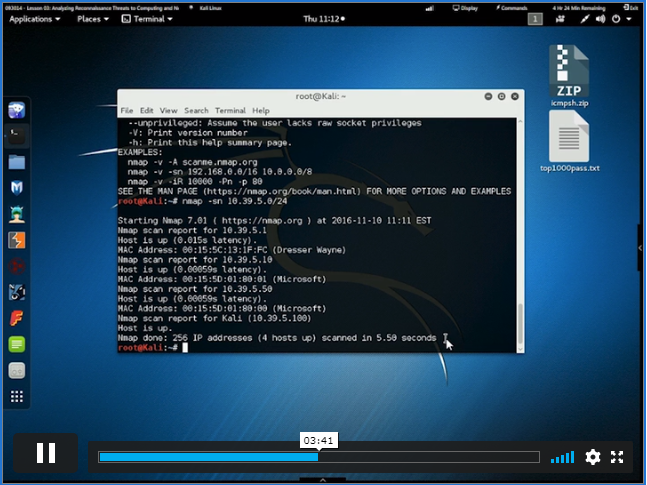Click the screen recorder camera icon
Viewport: 647px width, 485px height.
pyautogui.click(x=560, y=19)
